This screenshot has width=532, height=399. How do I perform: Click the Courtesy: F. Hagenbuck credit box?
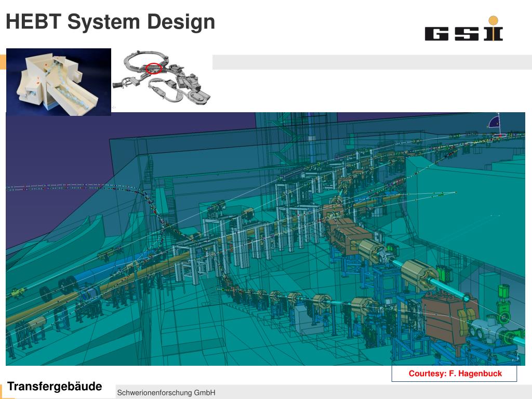point(454,373)
